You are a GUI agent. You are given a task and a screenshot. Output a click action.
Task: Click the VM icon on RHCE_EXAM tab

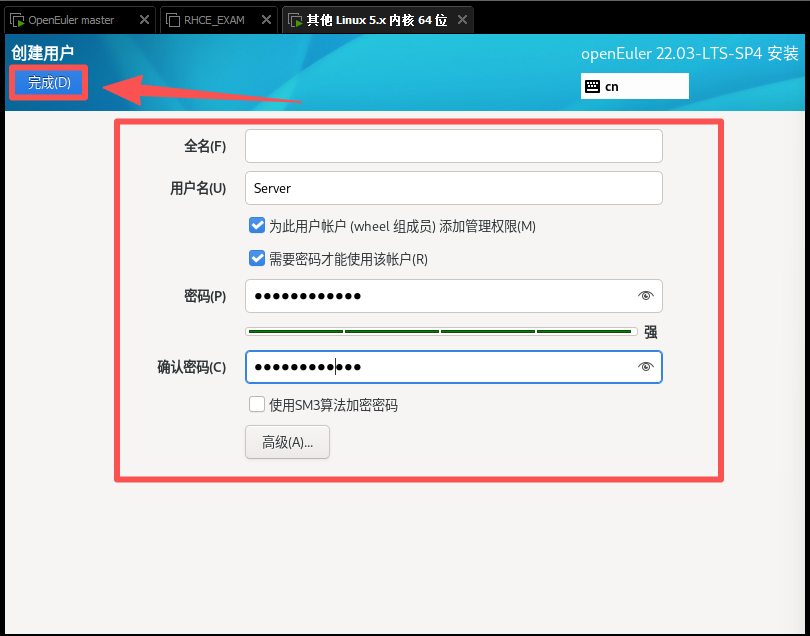pos(173,21)
